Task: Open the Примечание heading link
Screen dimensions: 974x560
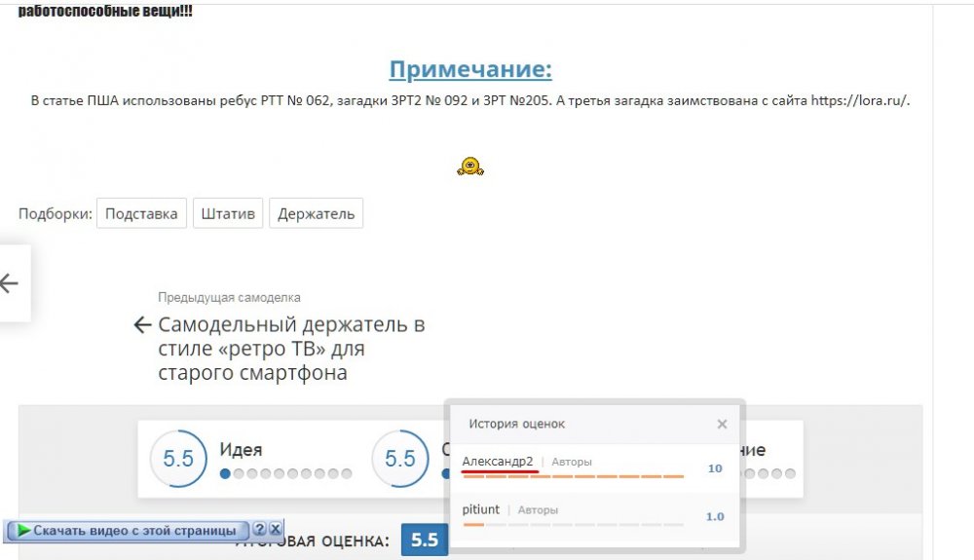Action: pyautogui.click(x=470, y=70)
